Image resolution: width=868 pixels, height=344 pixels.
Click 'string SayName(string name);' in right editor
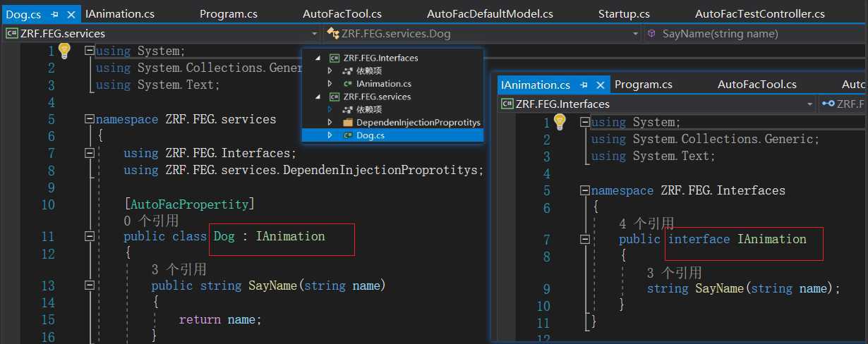coord(744,288)
